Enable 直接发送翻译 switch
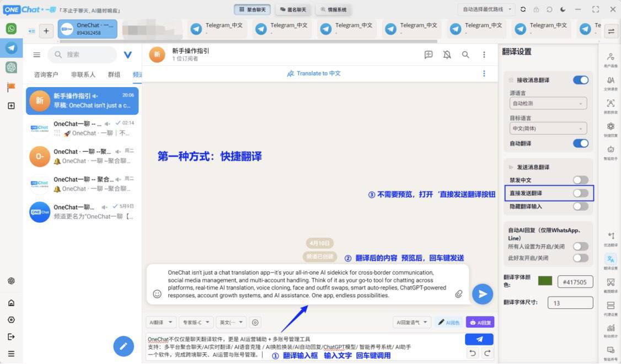621x364 pixels. 581,193
